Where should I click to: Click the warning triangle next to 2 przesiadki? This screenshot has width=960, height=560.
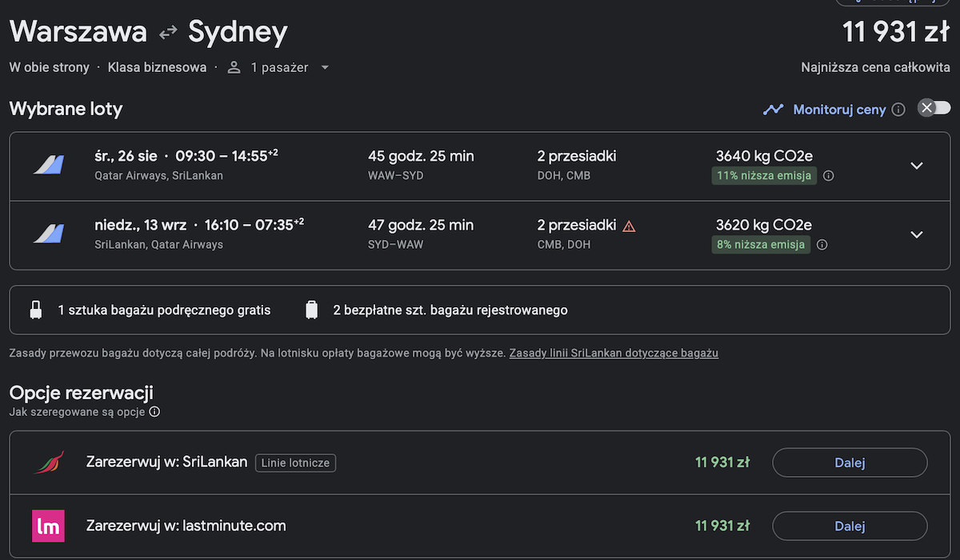coord(629,226)
